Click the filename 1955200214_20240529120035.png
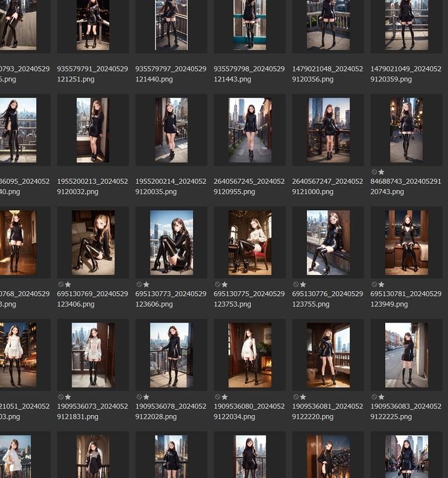This screenshot has height=478, width=448. click(171, 186)
